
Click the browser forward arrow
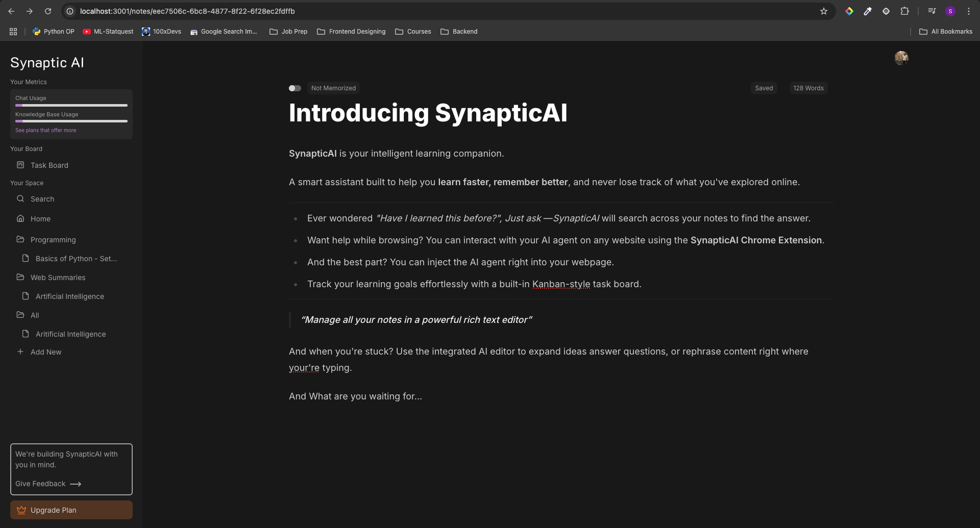30,11
